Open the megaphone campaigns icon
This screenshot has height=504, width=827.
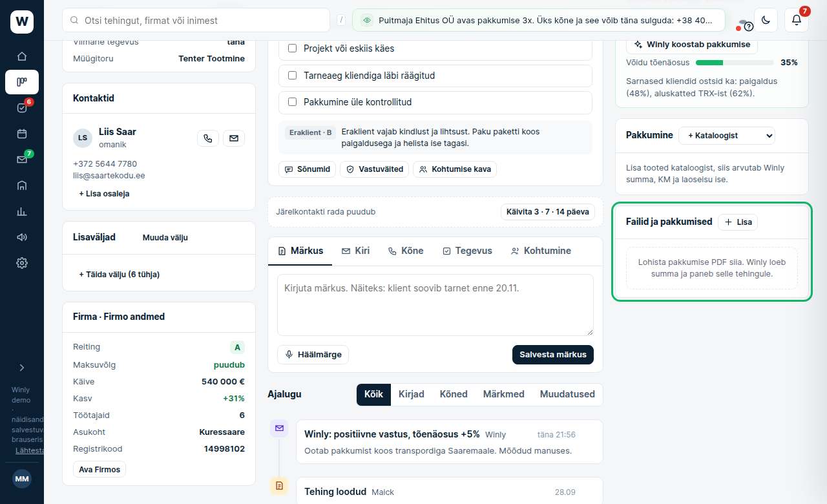click(x=22, y=237)
